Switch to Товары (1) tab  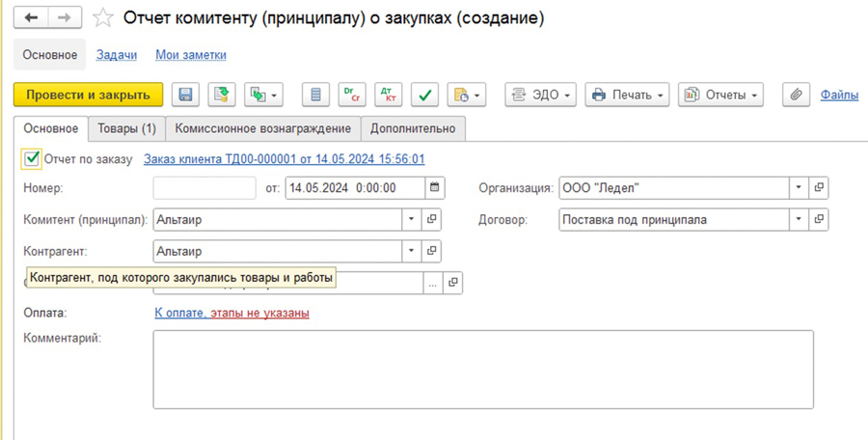pos(126,128)
